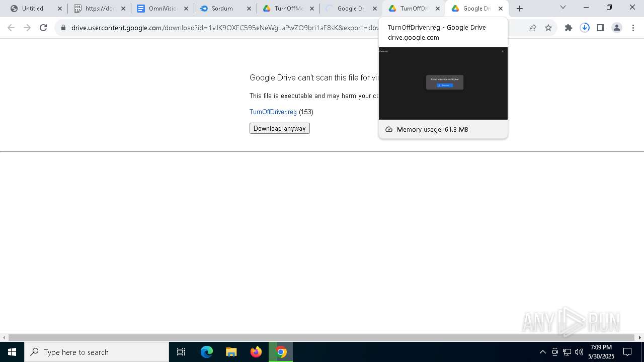Open the taskbar clock and date

[601, 352]
